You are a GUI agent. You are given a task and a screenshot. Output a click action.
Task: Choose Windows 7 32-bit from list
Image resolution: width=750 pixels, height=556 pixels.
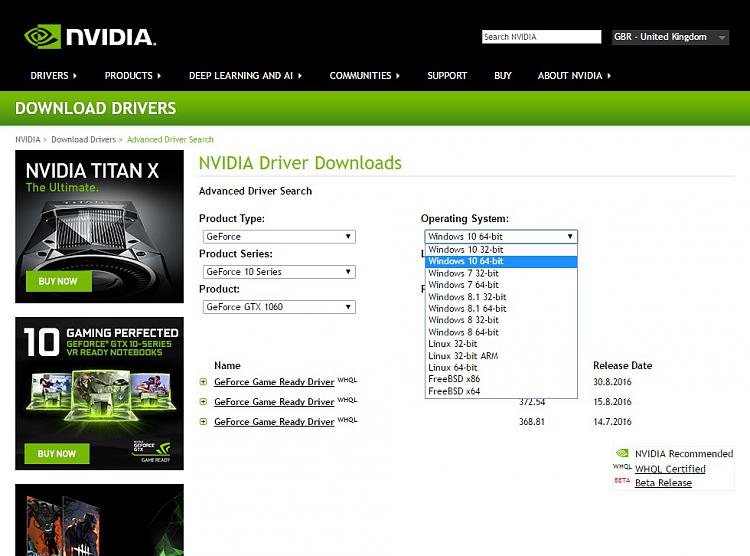click(501, 273)
